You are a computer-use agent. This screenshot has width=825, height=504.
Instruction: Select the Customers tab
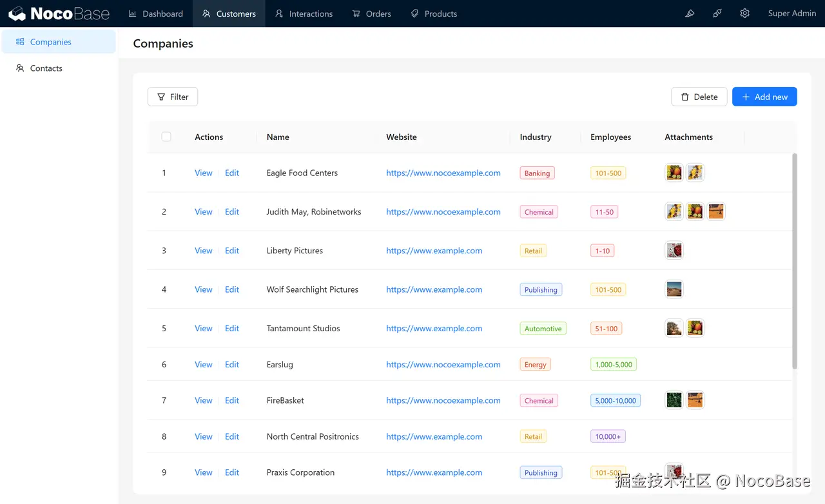[229, 14]
